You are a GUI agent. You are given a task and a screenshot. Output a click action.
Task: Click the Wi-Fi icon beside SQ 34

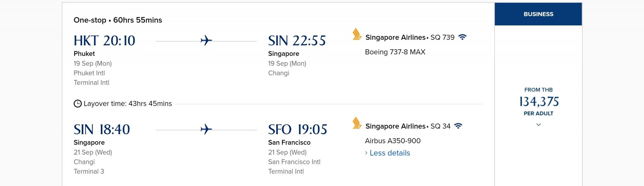(458, 126)
